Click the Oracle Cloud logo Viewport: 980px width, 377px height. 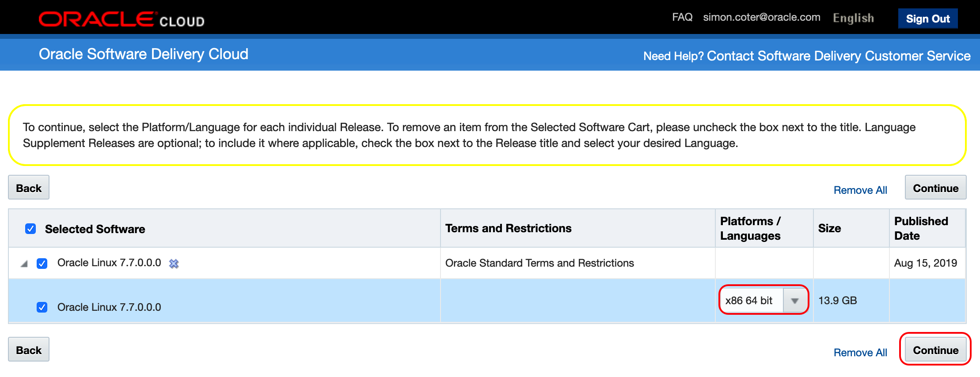(121, 19)
